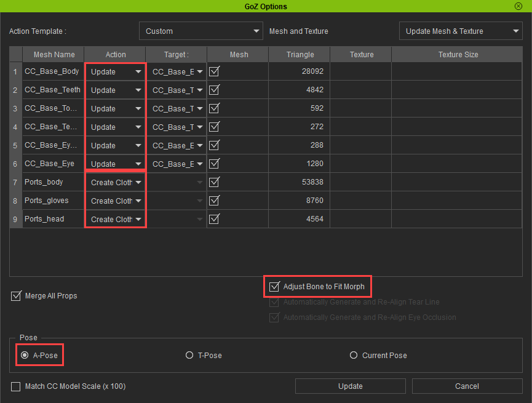
Task: Click the Cancel button
Action: (467, 386)
